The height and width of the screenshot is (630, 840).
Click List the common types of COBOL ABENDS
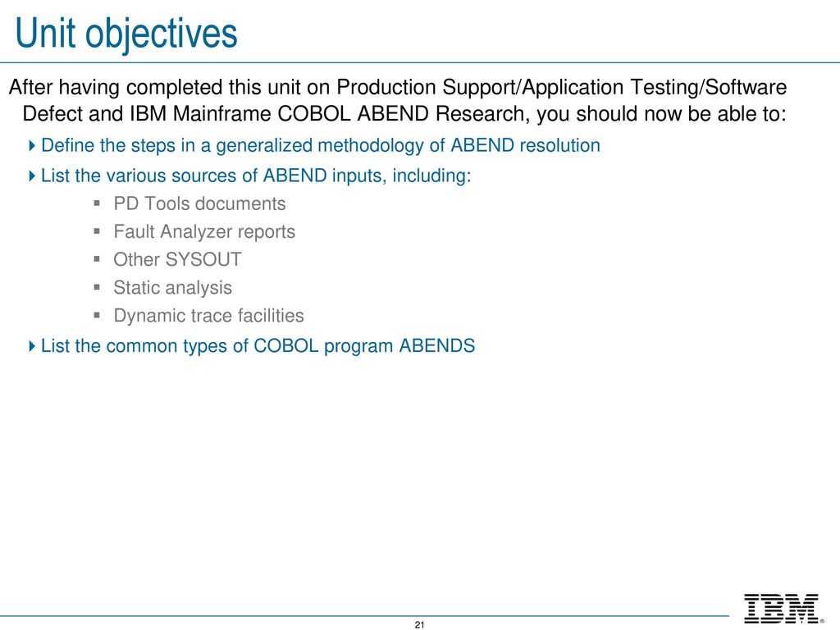pos(258,346)
